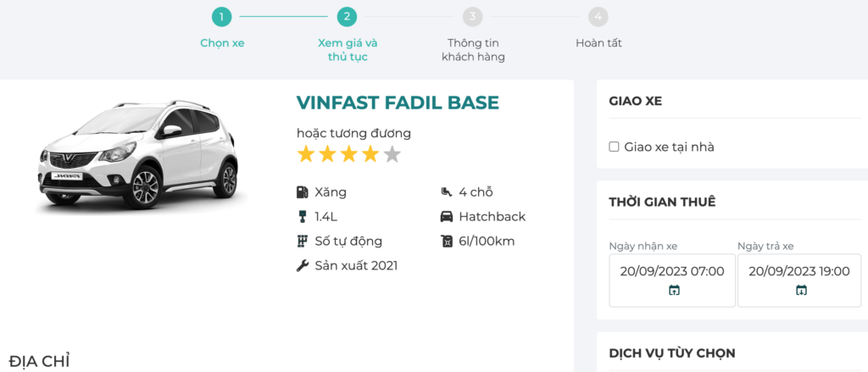The width and height of the screenshot is (868, 372).
Task: Click the wrench icon beside Sản xuất 2021
Action: tap(302, 266)
